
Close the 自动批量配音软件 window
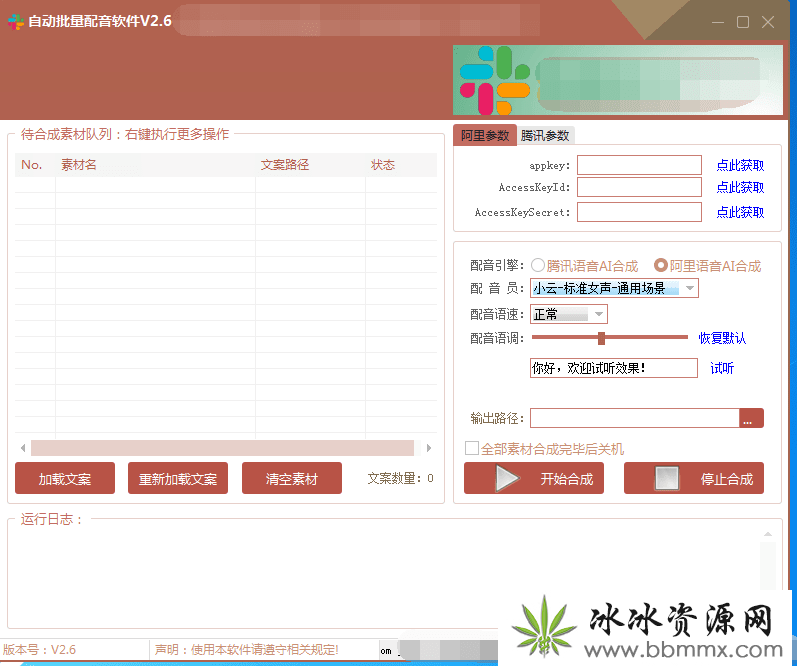point(768,22)
